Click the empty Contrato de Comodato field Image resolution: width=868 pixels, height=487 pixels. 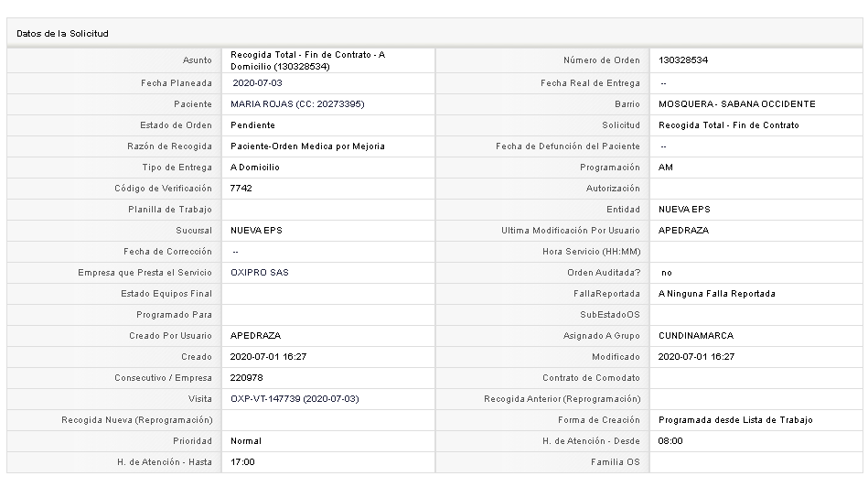click(756, 378)
